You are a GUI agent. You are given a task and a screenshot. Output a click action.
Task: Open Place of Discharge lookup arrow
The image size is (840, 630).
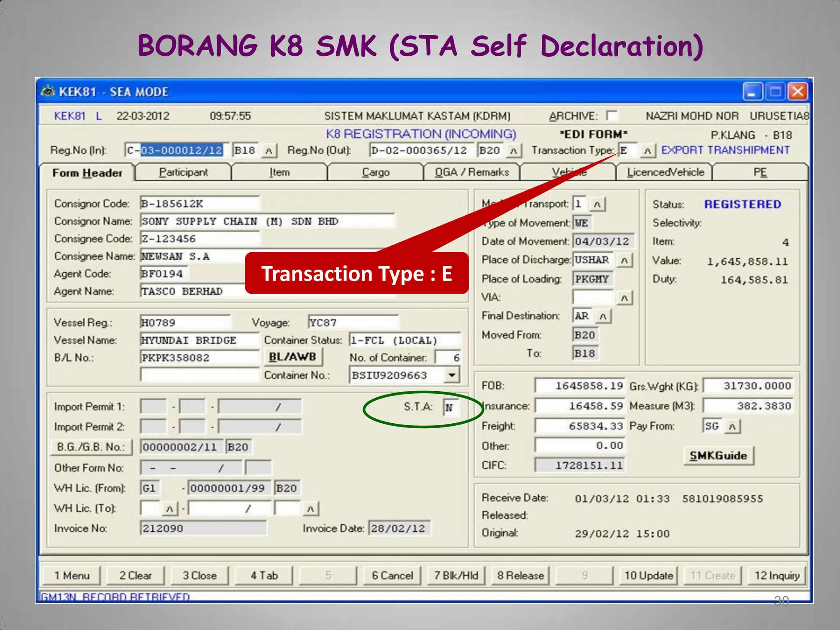[624, 260]
